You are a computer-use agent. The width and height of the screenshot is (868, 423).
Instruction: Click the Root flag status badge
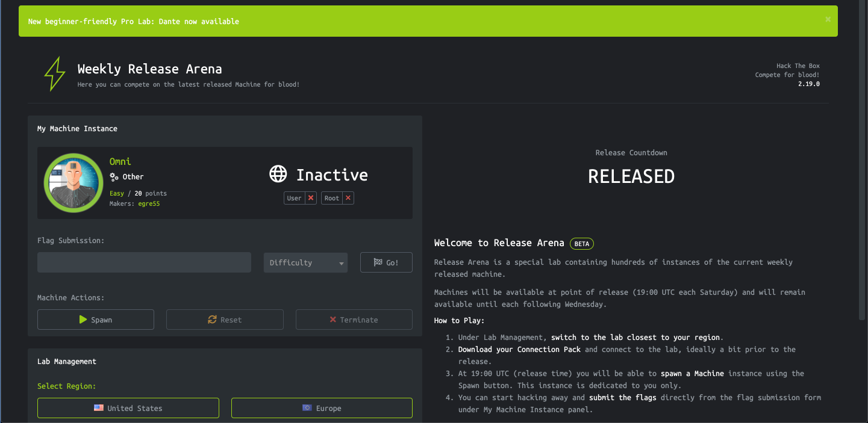point(338,198)
